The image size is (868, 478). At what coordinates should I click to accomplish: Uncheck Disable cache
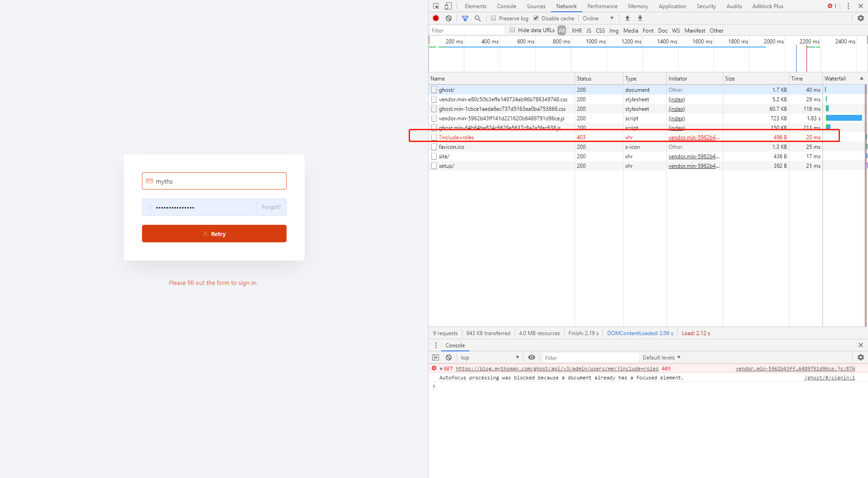[536, 18]
